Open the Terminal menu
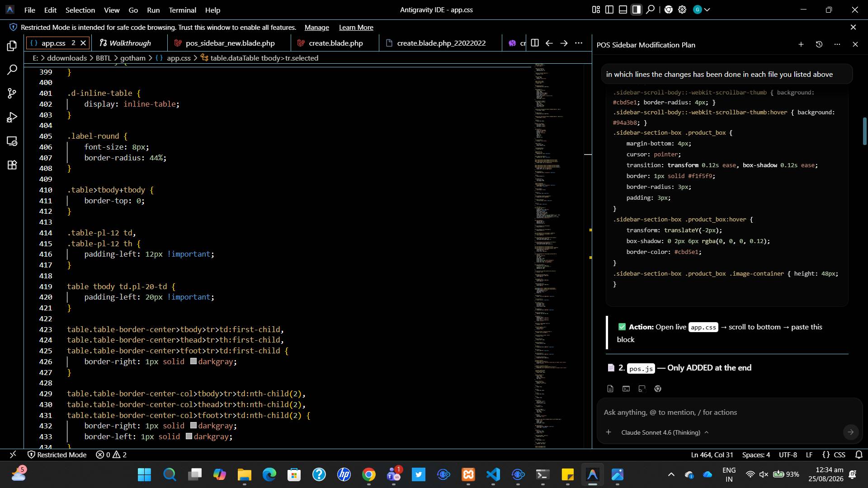This screenshot has height=488, width=868. [x=182, y=10]
